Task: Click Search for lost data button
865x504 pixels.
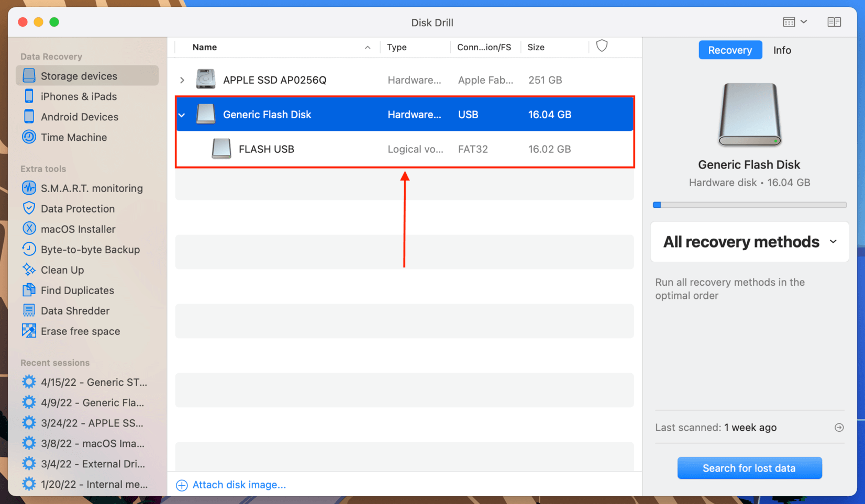Action: [x=749, y=468]
